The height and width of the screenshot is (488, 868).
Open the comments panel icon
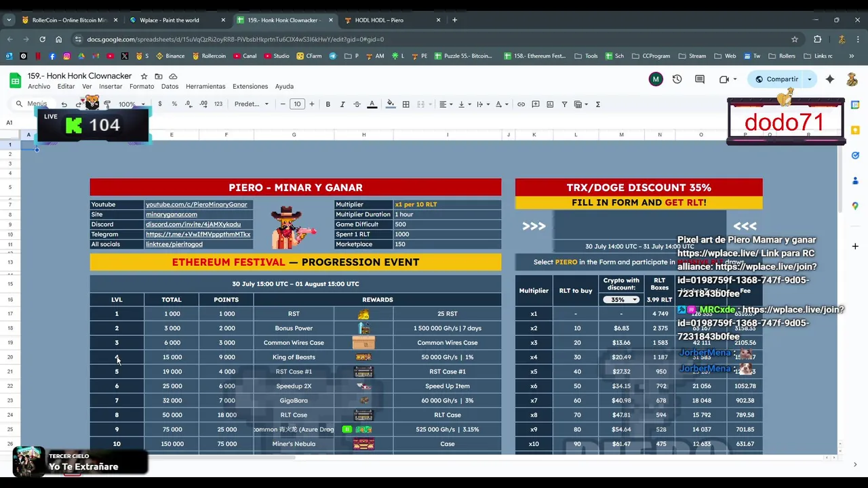pos(700,79)
